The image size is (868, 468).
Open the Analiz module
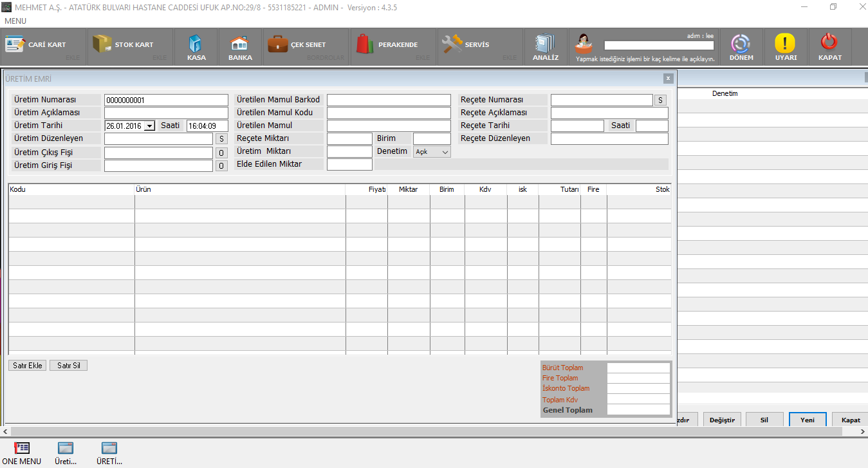[545, 47]
